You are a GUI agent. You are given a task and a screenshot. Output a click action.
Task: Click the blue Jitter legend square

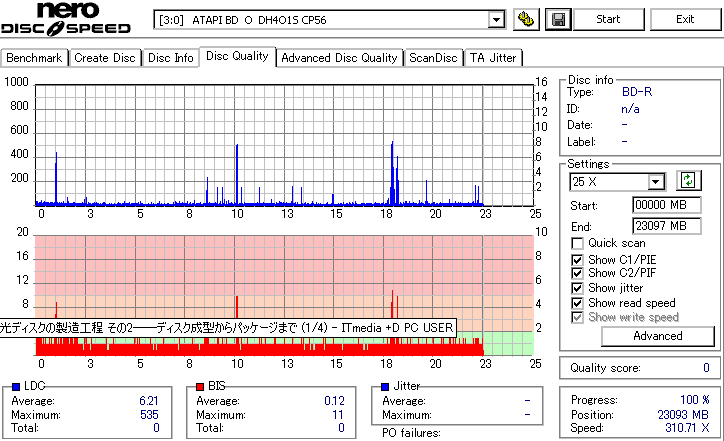click(x=385, y=387)
